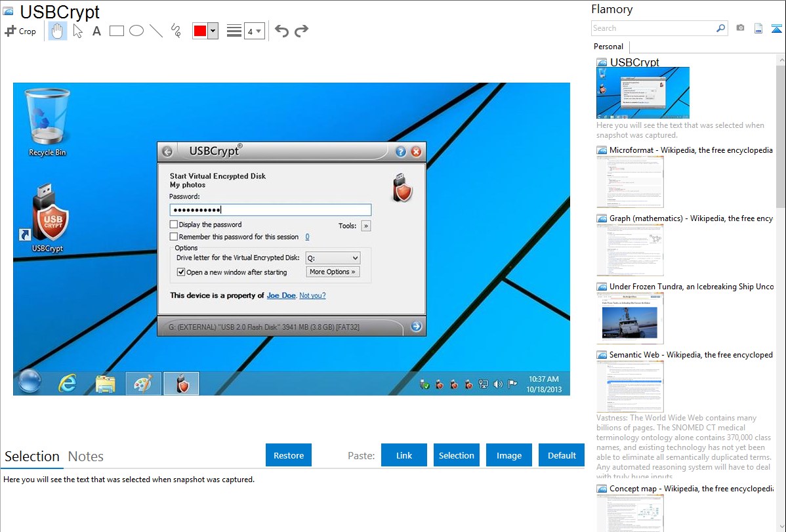786x532 pixels.
Task: Select the straight line tool
Action: tap(156, 31)
